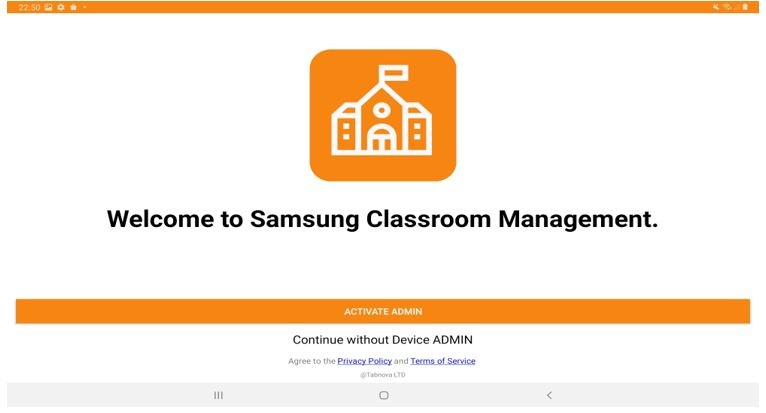
Task: Tap the 22:50 clock in status bar
Action: [29, 7]
